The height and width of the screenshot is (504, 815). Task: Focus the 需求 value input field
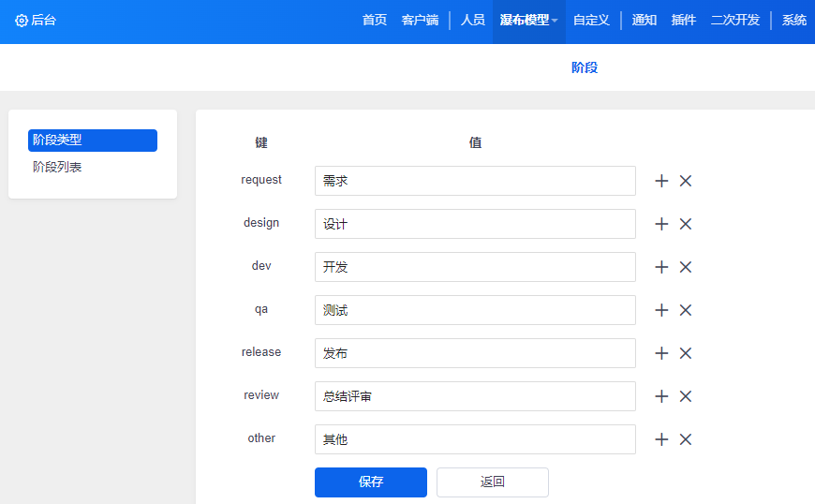click(x=475, y=181)
